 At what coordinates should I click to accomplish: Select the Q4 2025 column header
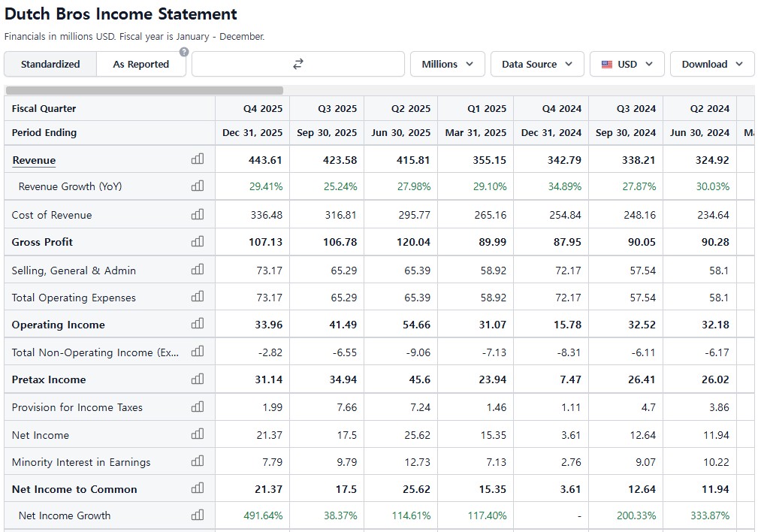point(263,108)
